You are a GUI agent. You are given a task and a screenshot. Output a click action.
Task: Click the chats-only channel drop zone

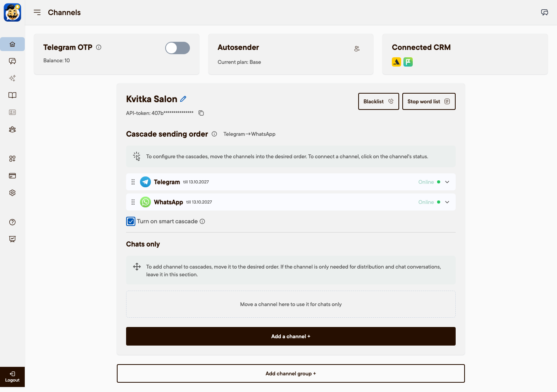(x=291, y=304)
